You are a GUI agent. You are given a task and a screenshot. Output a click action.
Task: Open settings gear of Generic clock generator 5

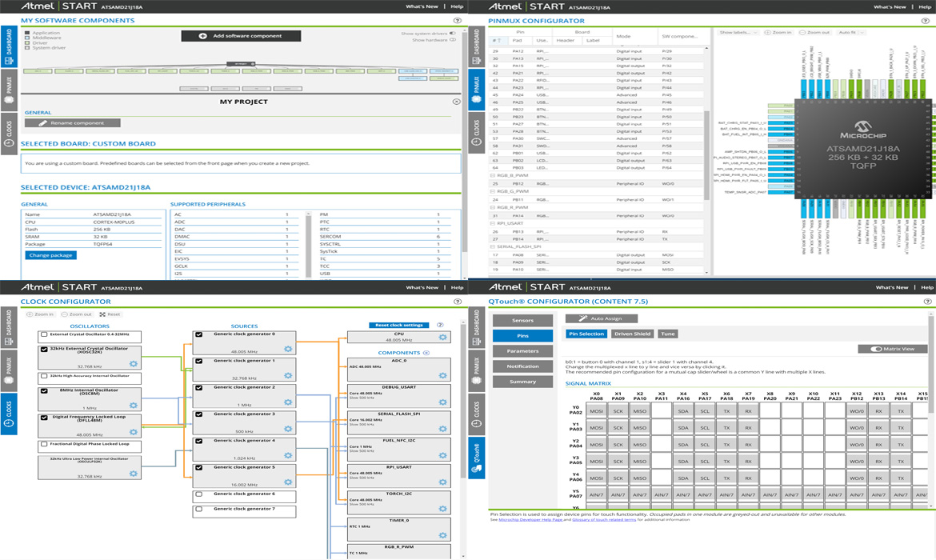288,482
